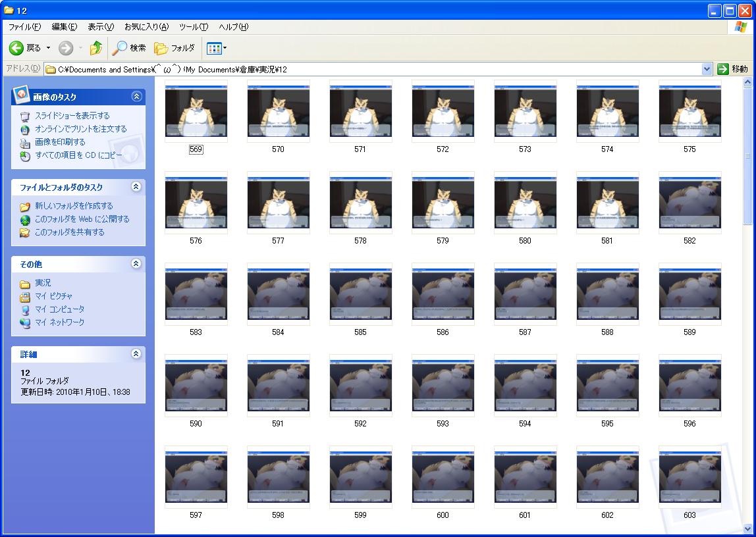The height and width of the screenshot is (537, 756).
Task: Click the My Network icon in sidebar
Action: 25,322
